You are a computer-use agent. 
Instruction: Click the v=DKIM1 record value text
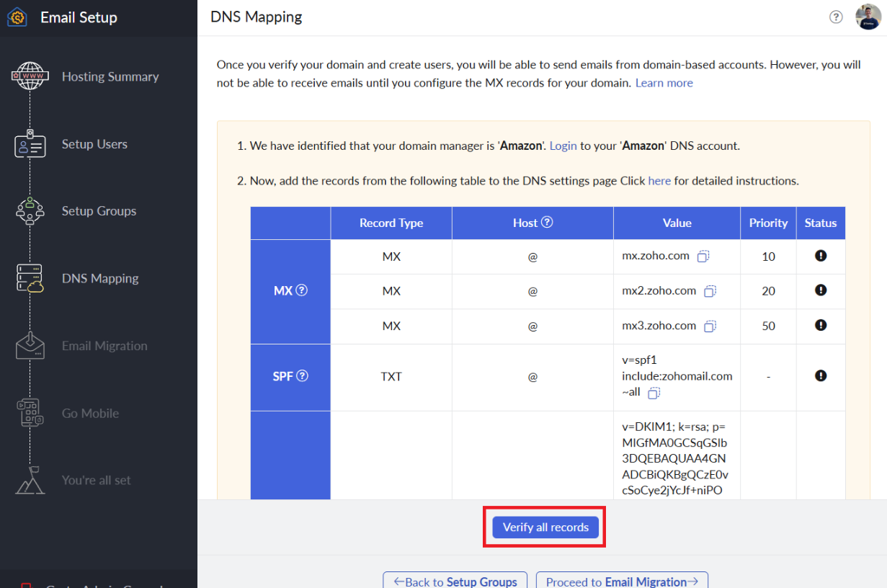(675, 458)
